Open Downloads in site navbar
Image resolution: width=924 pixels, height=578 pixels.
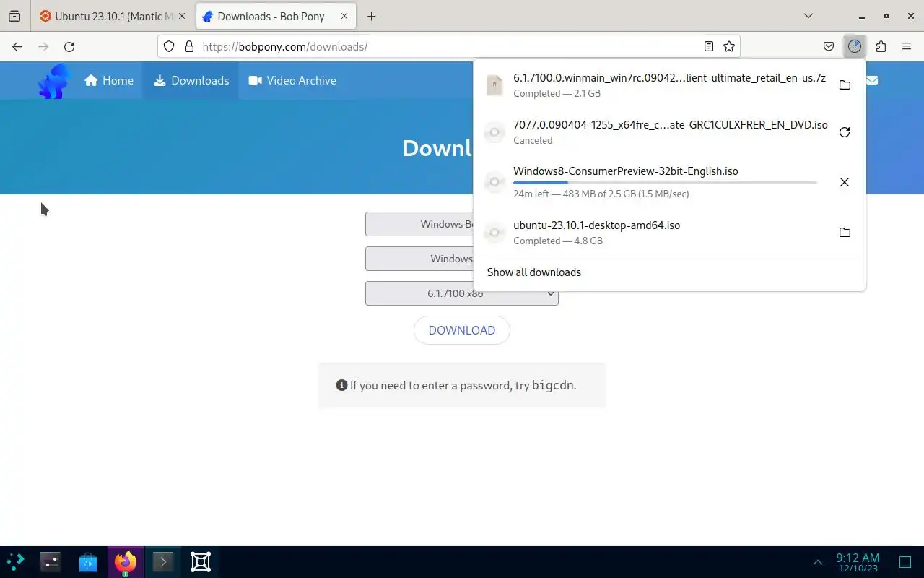(x=191, y=80)
